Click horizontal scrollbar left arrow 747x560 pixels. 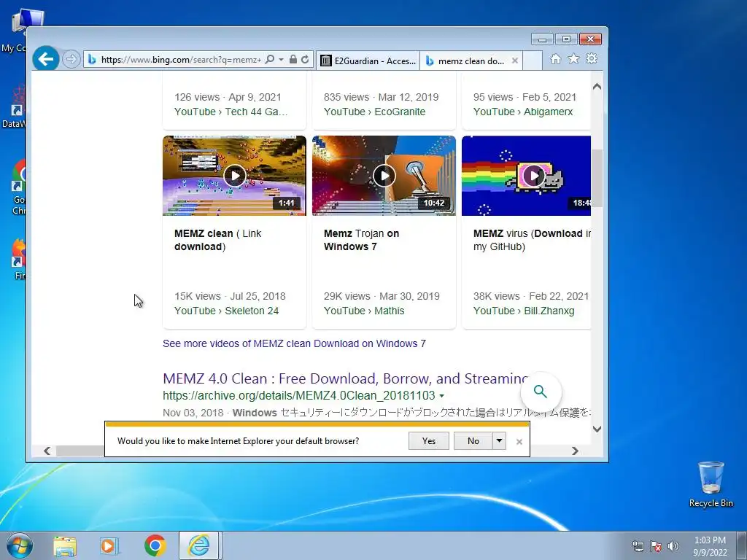click(47, 451)
